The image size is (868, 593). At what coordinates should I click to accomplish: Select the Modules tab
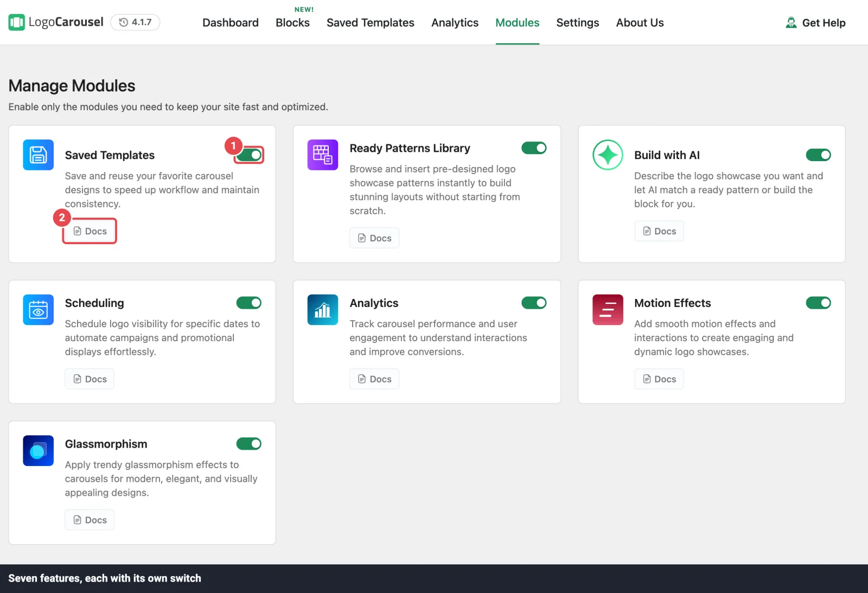[x=518, y=23]
